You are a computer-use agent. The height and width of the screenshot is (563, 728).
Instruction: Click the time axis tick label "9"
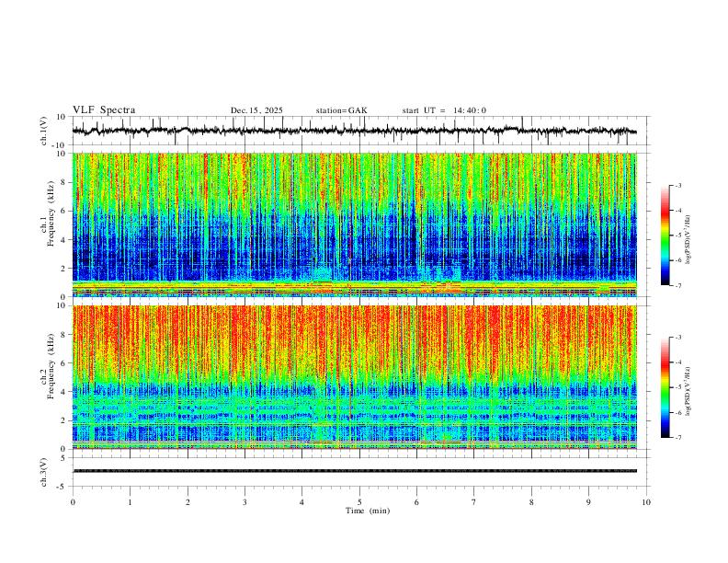click(588, 502)
